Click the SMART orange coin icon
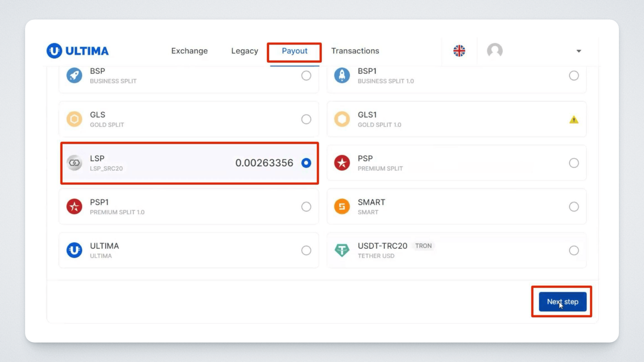The width and height of the screenshot is (644, 362). click(342, 206)
